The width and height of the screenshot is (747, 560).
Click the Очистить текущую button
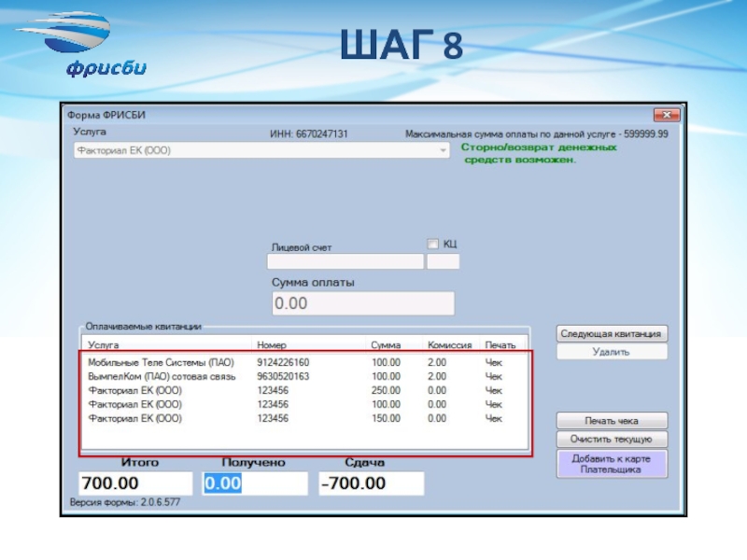click(x=612, y=439)
